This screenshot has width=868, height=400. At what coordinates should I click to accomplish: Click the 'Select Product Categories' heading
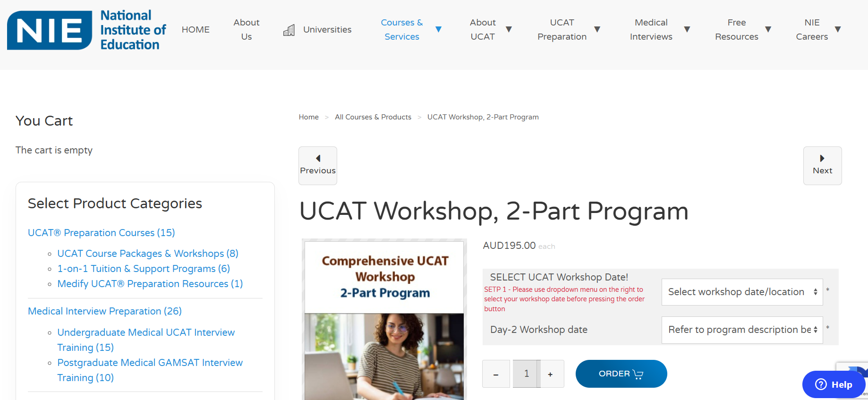[115, 204]
